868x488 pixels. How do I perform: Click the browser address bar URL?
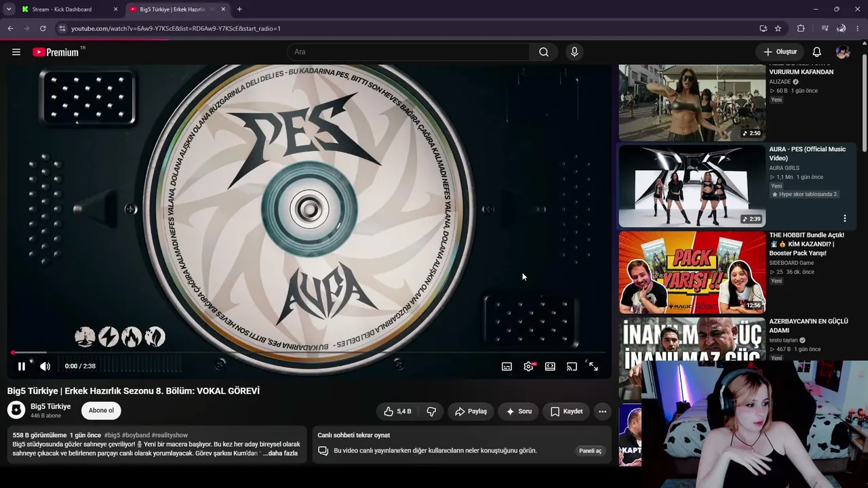[176, 28]
